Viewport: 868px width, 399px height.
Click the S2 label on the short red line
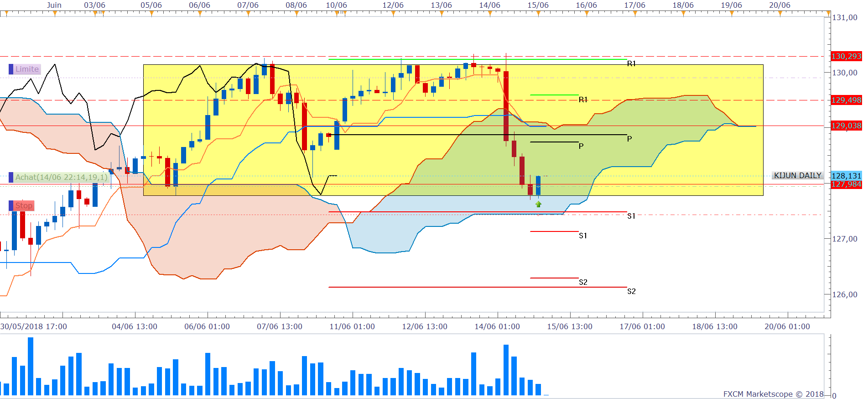[583, 282]
